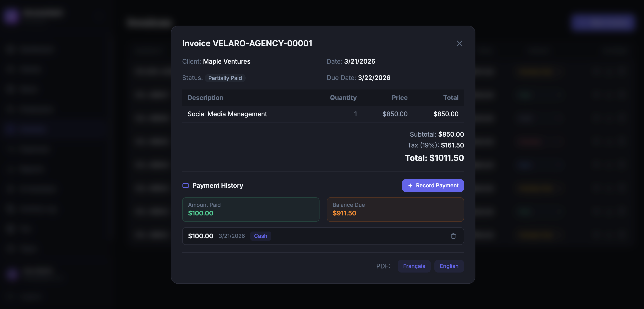Select the Amount Paid summary card
Screen dimensions: 644x309
[250, 210]
